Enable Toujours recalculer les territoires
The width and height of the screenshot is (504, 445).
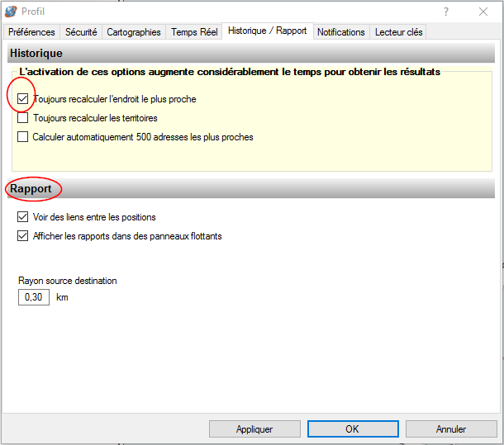coord(23,118)
